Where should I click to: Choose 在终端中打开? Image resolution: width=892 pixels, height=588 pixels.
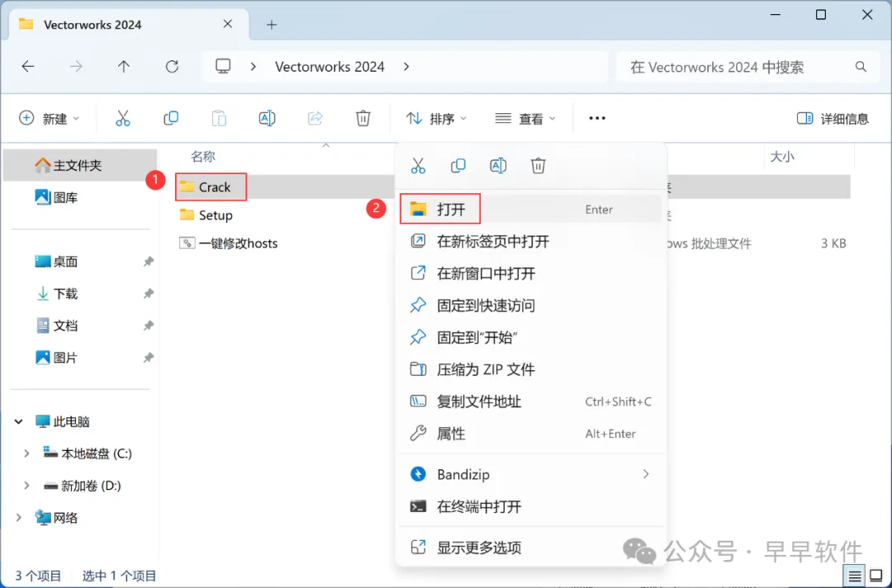tap(530, 506)
